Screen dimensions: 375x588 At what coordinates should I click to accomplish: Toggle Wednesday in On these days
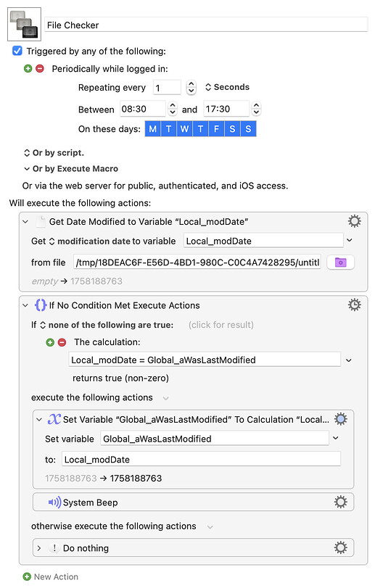tap(184, 128)
